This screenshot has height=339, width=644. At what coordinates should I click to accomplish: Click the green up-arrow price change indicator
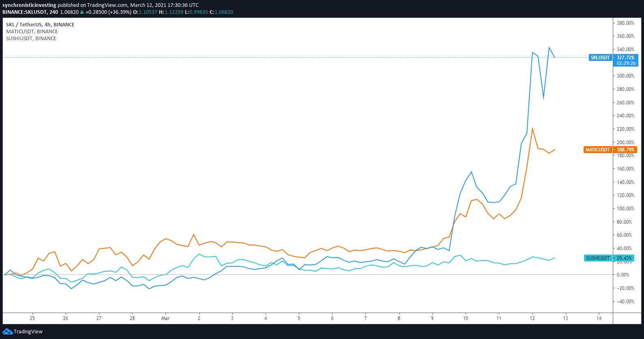(x=82, y=12)
